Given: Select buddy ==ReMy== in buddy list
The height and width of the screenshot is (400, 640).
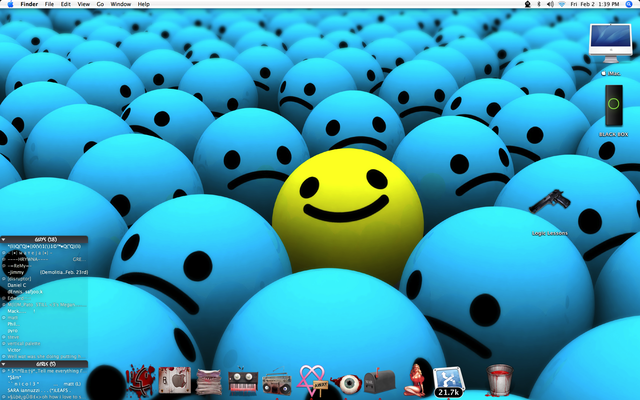Looking at the screenshot, I should point(44,266).
